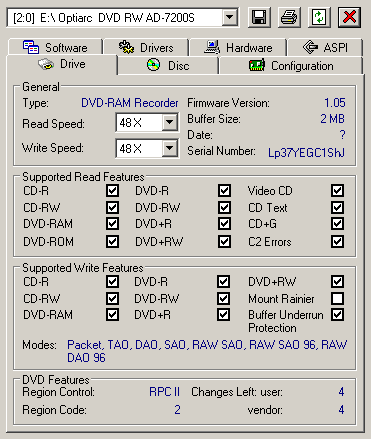Expand the drive selection dropdown
The width and height of the screenshot is (371, 439).
click(230, 17)
